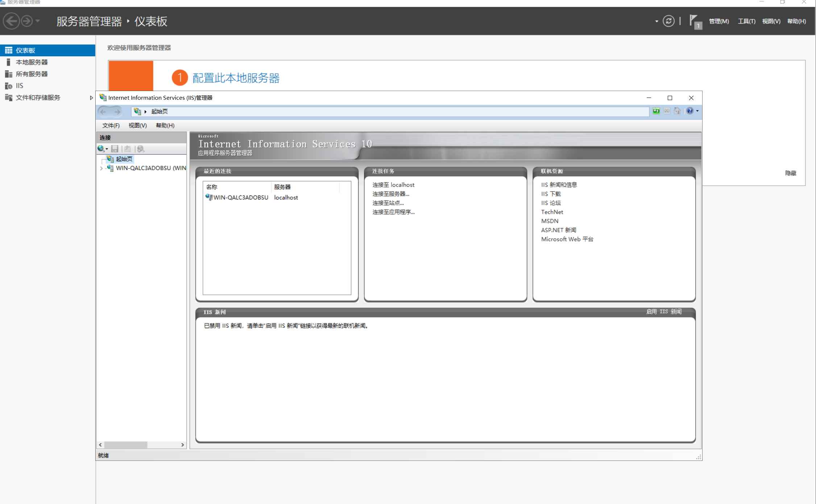The height and width of the screenshot is (504, 816).
Task: Expand 文件和存储服务 submenu arrow
Action: [x=91, y=98]
